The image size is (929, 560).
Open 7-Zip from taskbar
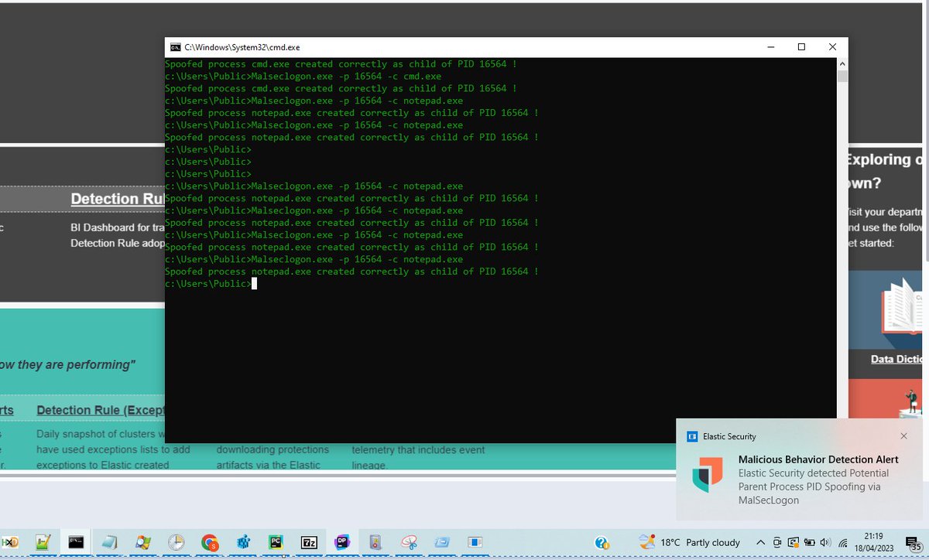pos(309,542)
